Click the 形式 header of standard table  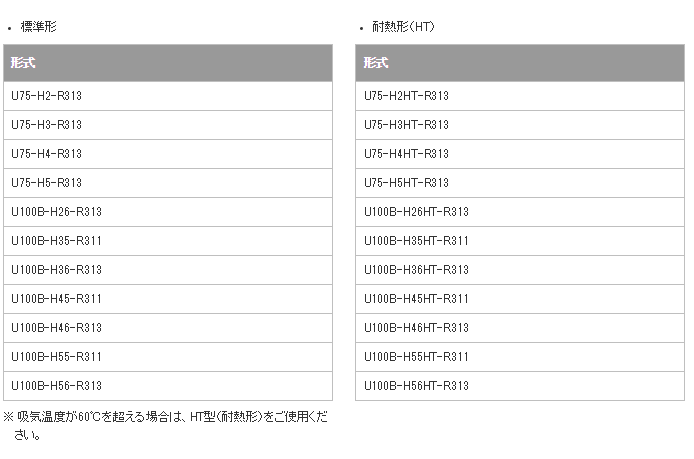(23, 63)
